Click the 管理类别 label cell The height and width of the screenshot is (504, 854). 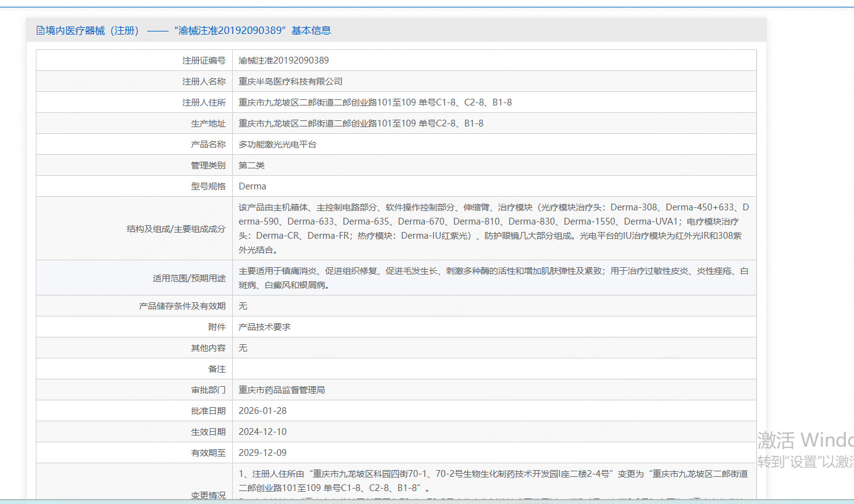[x=135, y=165]
